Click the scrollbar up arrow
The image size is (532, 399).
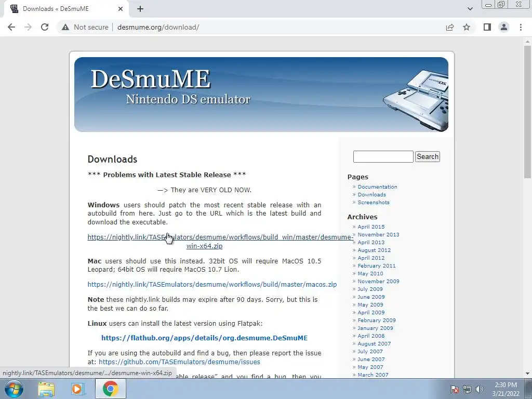tap(528, 41)
